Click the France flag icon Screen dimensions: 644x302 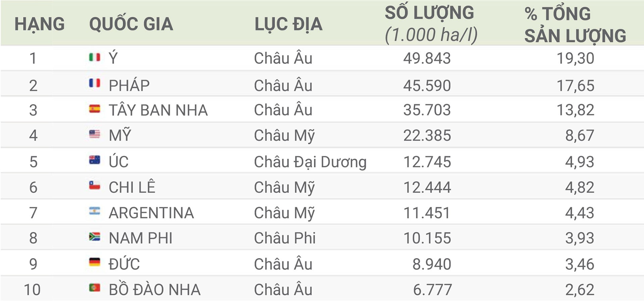pyautogui.click(x=95, y=83)
